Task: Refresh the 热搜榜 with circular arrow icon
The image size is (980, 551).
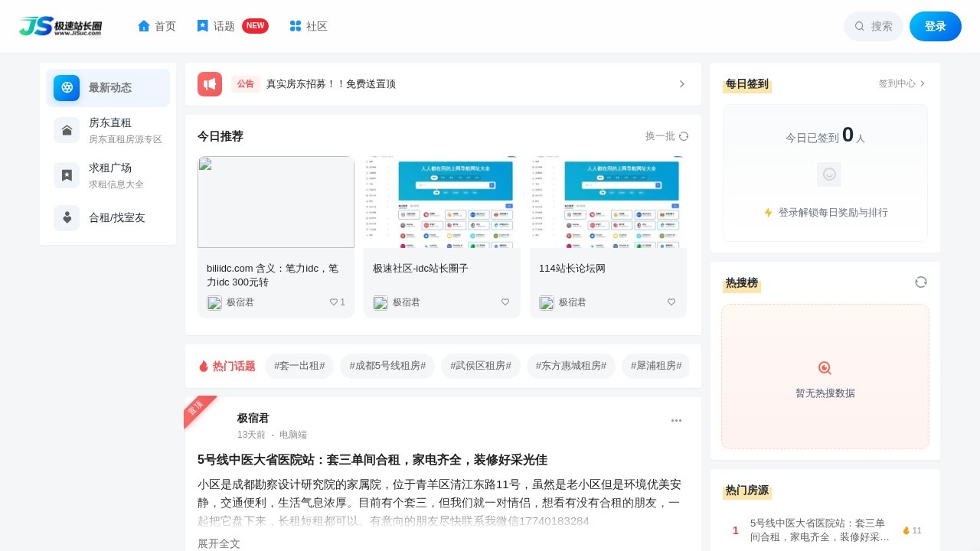Action: click(x=921, y=282)
